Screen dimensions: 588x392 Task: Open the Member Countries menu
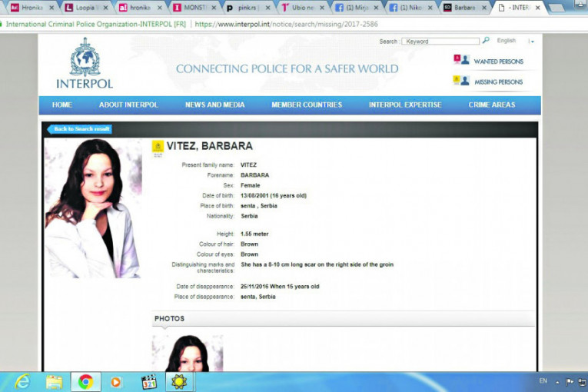click(307, 105)
